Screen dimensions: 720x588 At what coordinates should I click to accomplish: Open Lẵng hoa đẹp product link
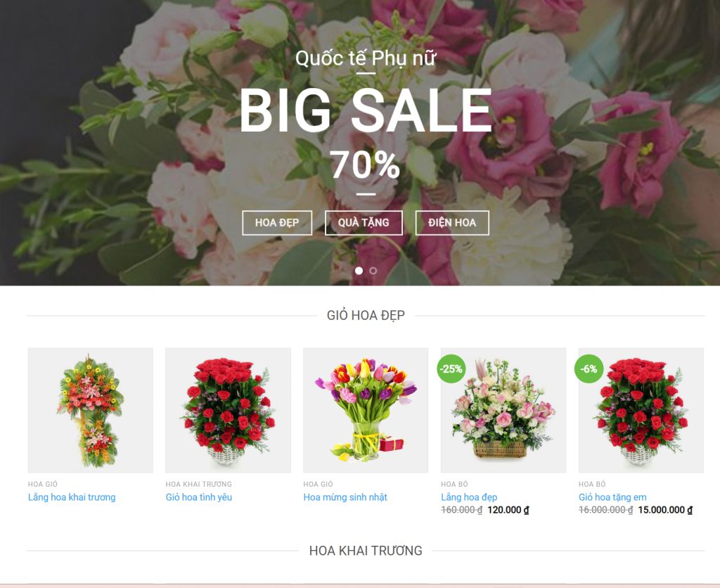point(469,497)
